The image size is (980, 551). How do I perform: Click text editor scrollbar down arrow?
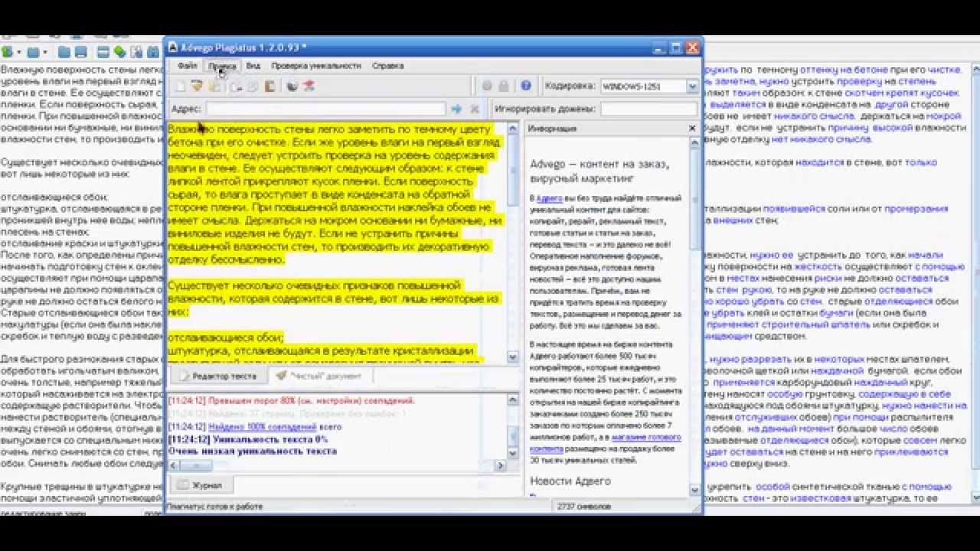tap(513, 358)
